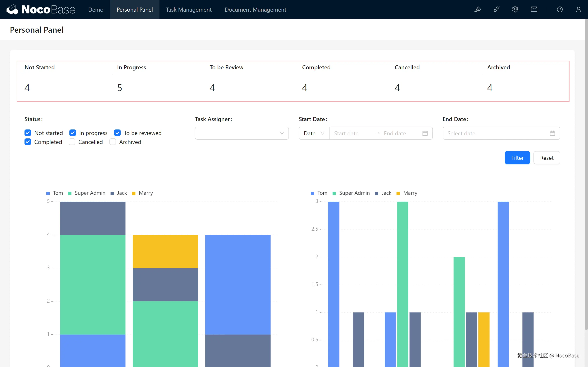Viewport: 588px width, 367px height.
Task: Click calendar icon in End Date field
Action: 552,133
